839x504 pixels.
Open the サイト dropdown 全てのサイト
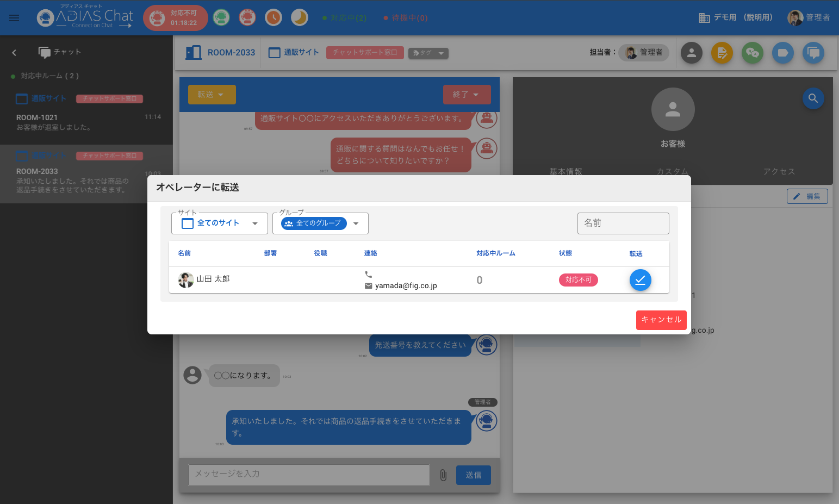click(x=219, y=223)
